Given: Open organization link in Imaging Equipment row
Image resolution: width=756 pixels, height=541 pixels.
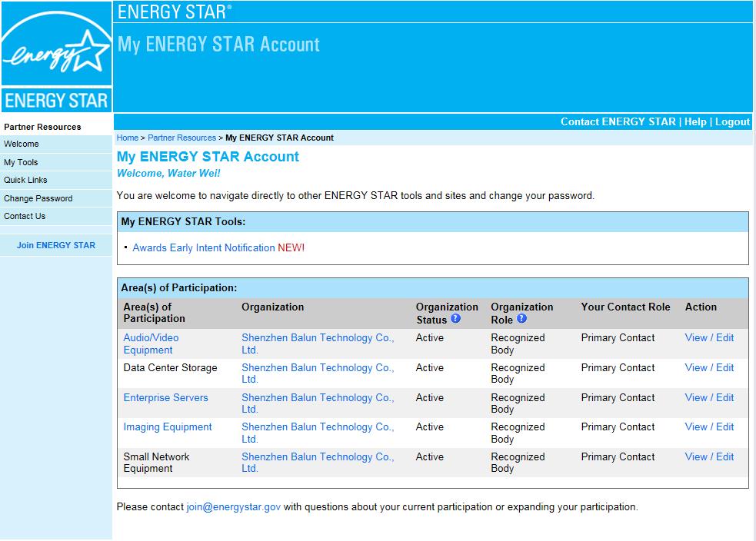Looking at the screenshot, I should (318, 433).
